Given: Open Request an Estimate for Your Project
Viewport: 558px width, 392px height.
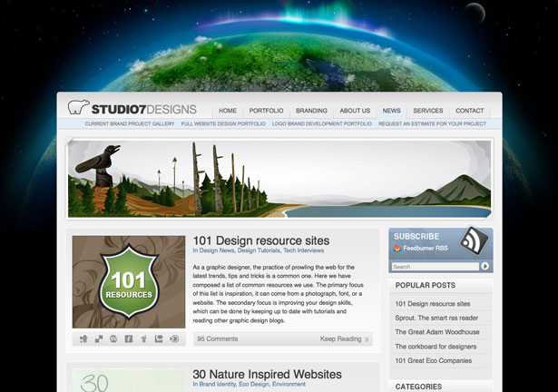Looking at the screenshot, I should tap(432, 123).
